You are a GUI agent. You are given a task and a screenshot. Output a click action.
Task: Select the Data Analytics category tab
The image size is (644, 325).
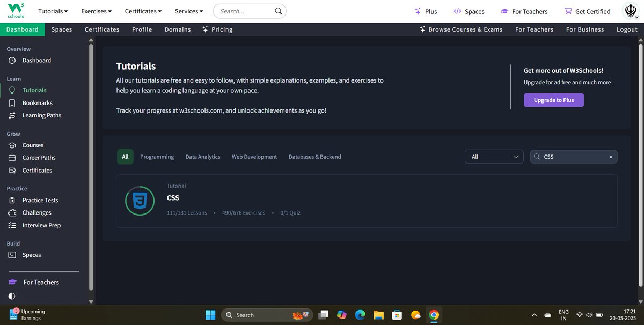point(203,157)
